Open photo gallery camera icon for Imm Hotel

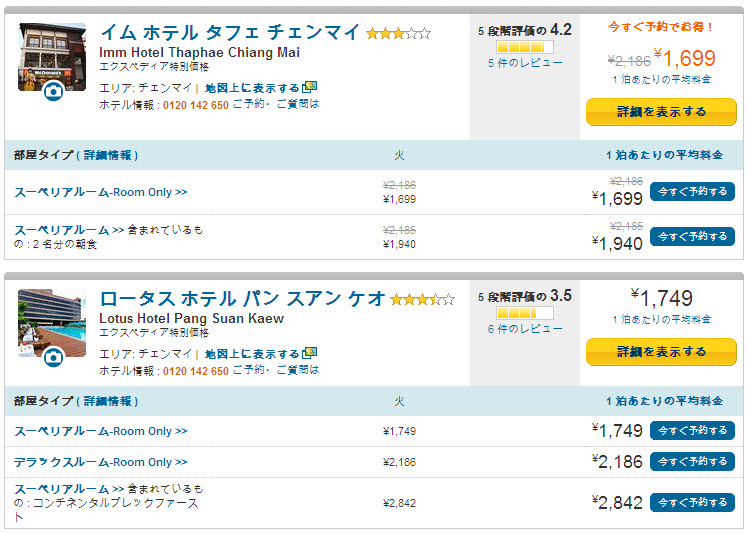pyautogui.click(x=53, y=91)
